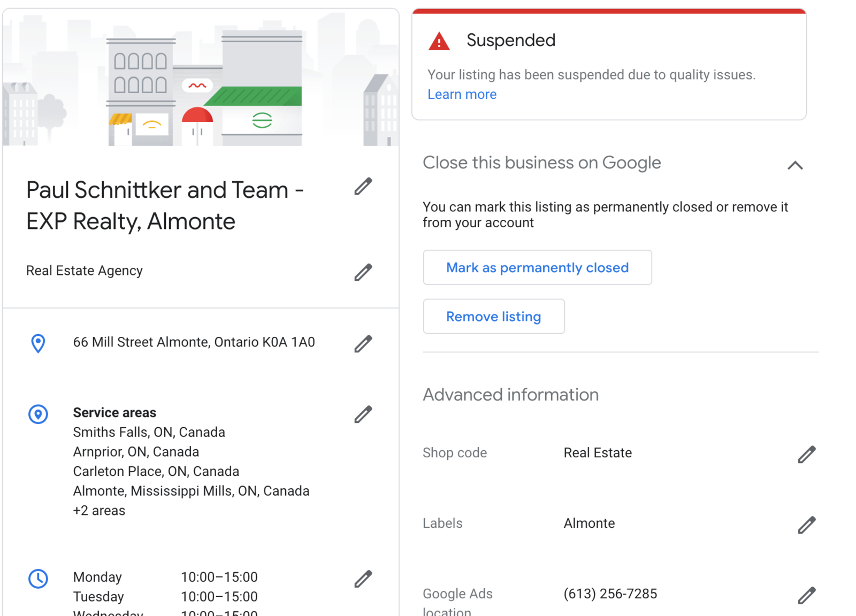Click the address map pin icon

[38, 343]
